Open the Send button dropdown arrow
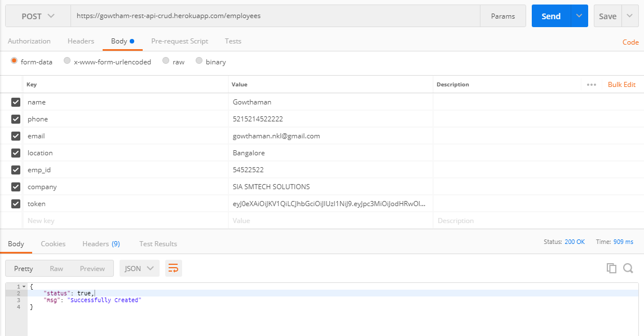Image resolution: width=644 pixels, height=336 pixels. 579,16
